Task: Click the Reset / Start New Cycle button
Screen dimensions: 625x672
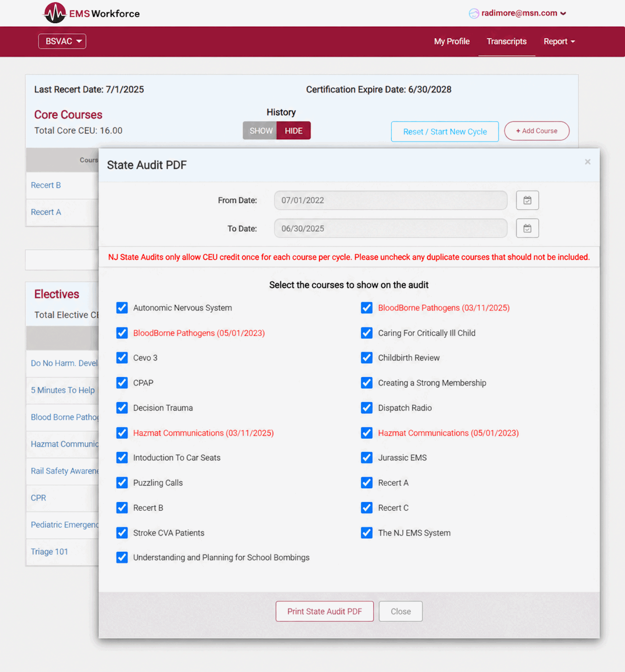Action: click(445, 132)
